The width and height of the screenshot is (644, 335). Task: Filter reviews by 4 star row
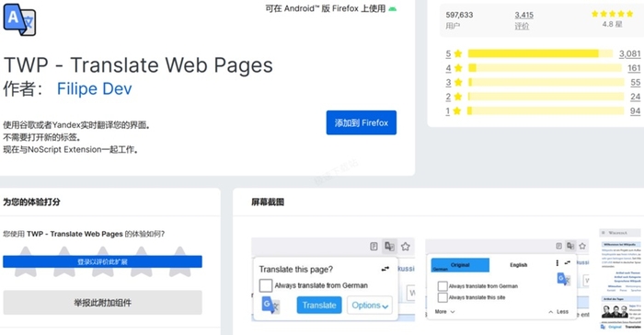(x=543, y=68)
